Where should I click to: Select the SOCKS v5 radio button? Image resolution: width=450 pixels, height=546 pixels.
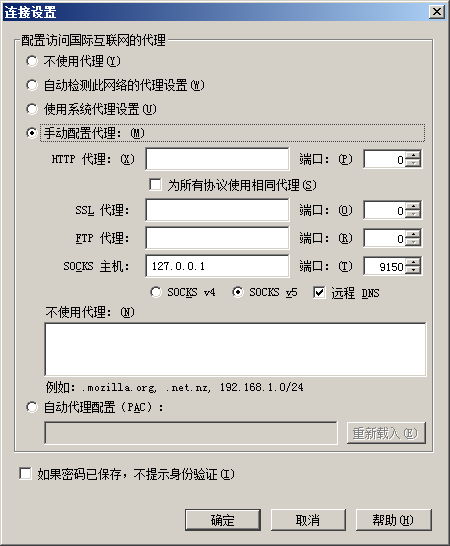[238, 292]
